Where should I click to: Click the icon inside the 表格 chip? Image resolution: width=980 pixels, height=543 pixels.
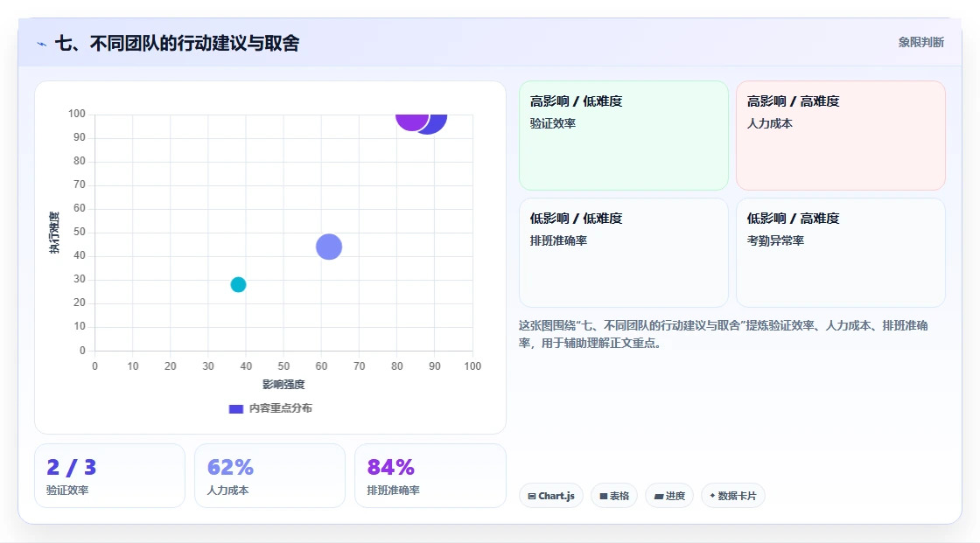tap(604, 496)
